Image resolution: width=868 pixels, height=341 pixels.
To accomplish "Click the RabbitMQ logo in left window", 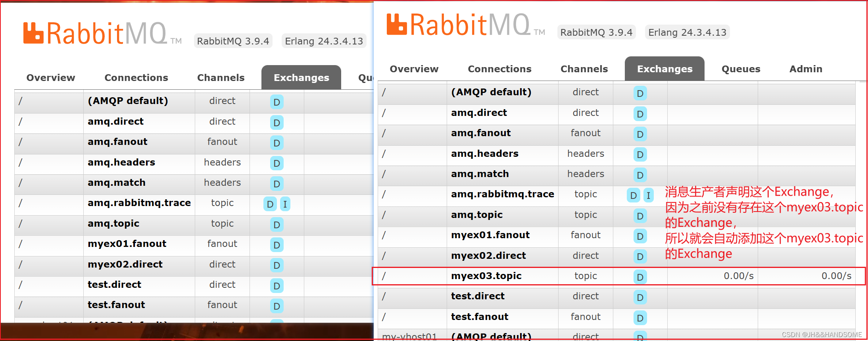I will click(102, 33).
